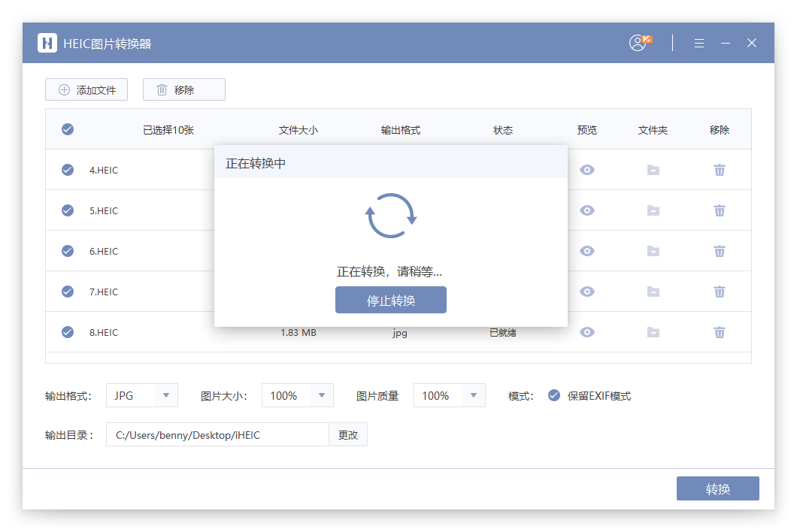Delete 6.HEIC using its trash icon
Screen dimensions: 797x532
tap(719, 251)
